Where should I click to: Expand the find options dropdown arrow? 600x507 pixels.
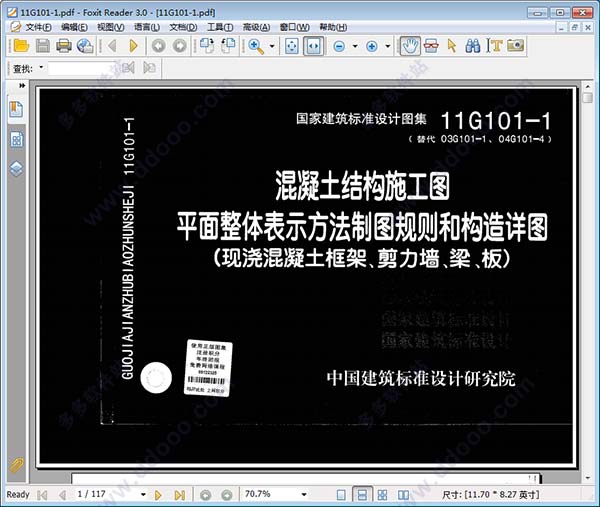(41, 69)
